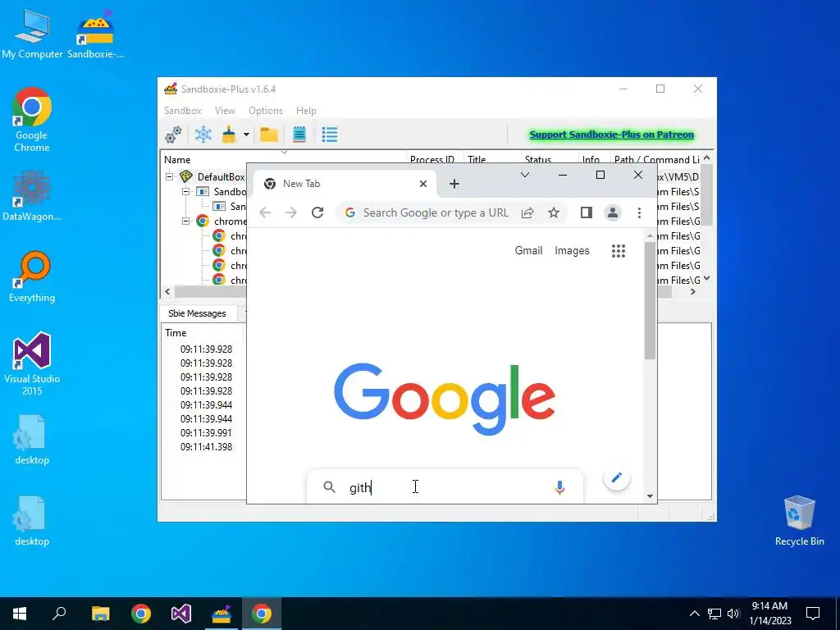Open the Options menu in Sandboxie-Plus

[266, 111]
